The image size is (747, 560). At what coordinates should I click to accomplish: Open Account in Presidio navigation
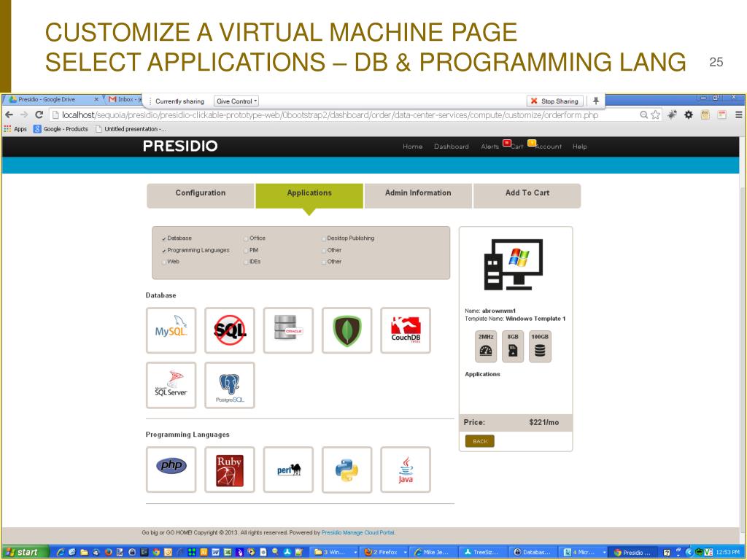[x=549, y=147]
